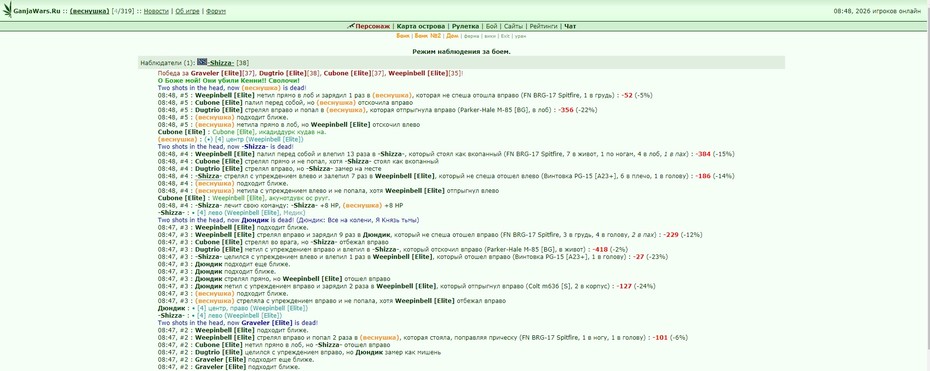Click the weapon text Colt m636 [S]
930x371 pixels.
[x=547, y=286]
